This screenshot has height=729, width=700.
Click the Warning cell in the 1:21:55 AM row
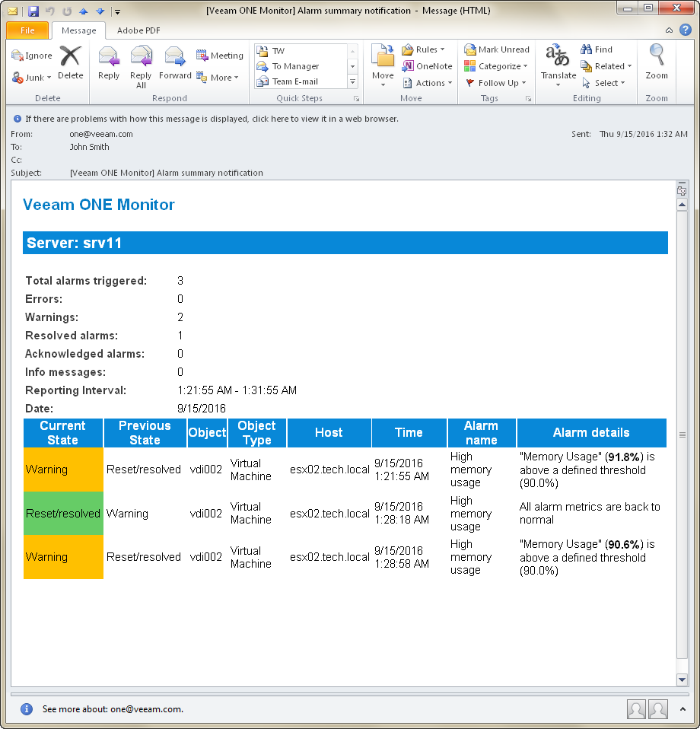pos(63,470)
